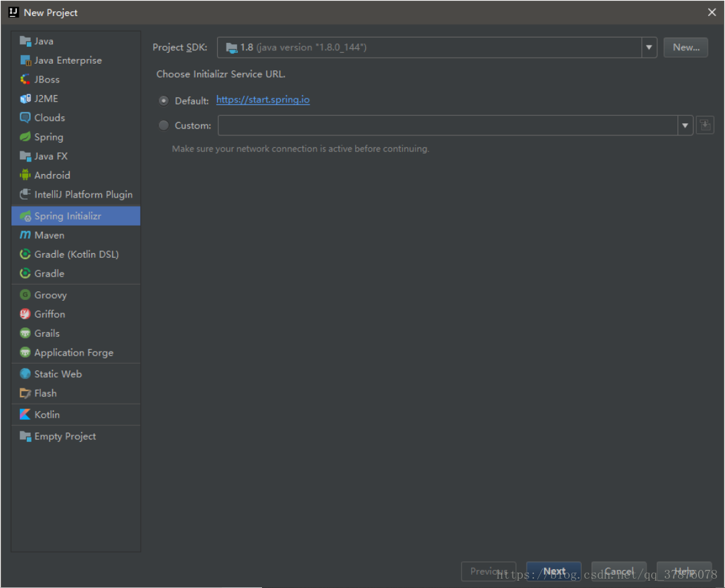Select the JBoss entry text
The height and width of the screenshot is (588, 725).
pyautogui.click(x=47, y=80)
